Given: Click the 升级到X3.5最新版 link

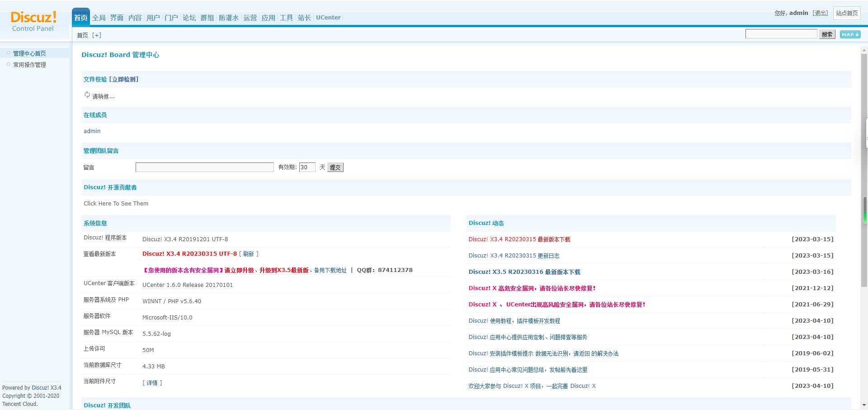Looking at the screenshot, I should (284, 270).
